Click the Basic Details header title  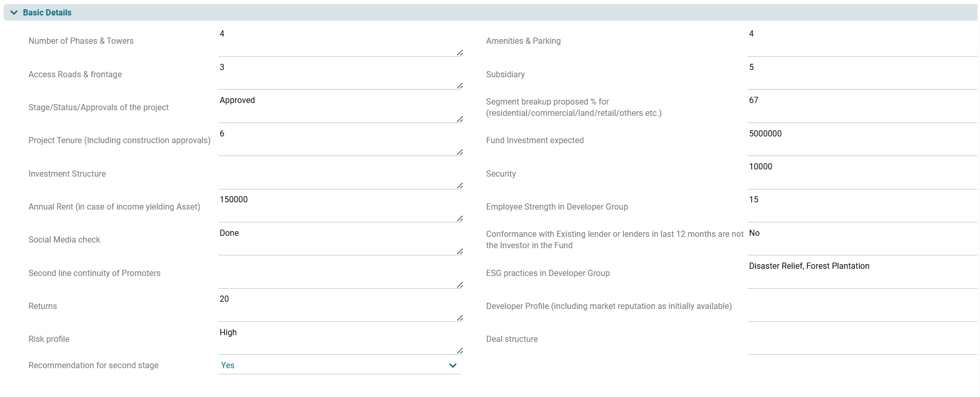47,12
